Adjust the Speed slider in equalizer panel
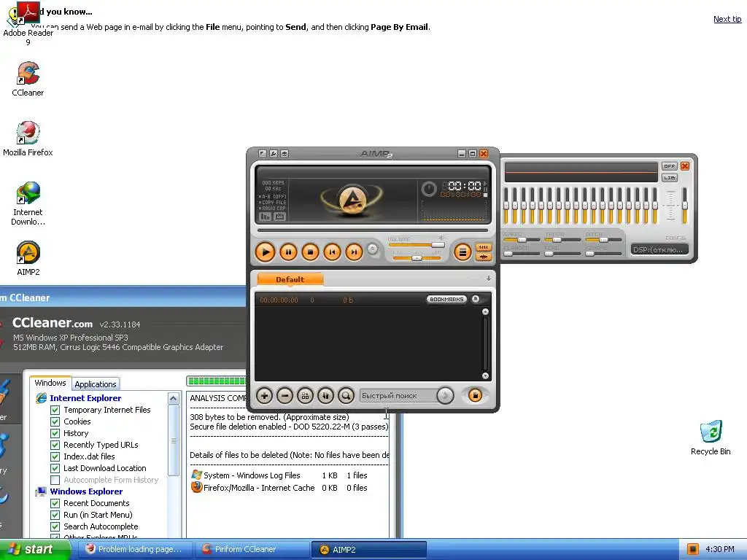The height and width of the screenshot is (560, 747). click(x=522, y=239)
